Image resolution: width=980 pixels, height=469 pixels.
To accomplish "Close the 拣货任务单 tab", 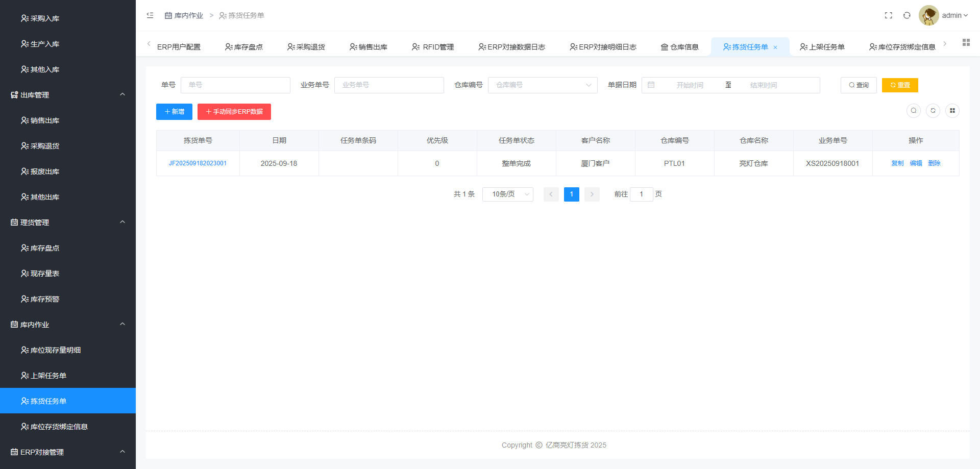I will coord(775,47).
